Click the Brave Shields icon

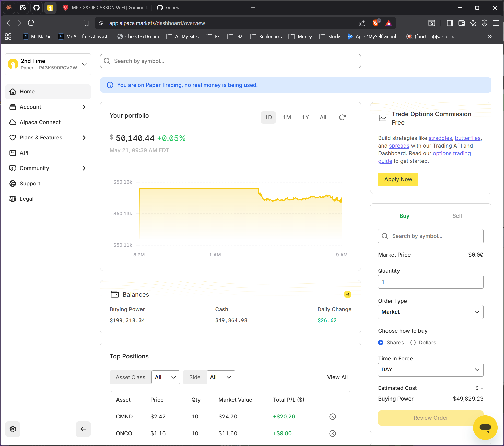click(376, 23)
